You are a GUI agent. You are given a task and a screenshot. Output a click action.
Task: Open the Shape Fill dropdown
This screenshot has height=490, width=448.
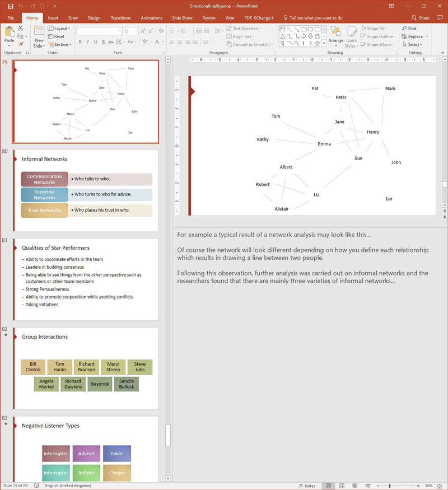(x=374, y=29)
